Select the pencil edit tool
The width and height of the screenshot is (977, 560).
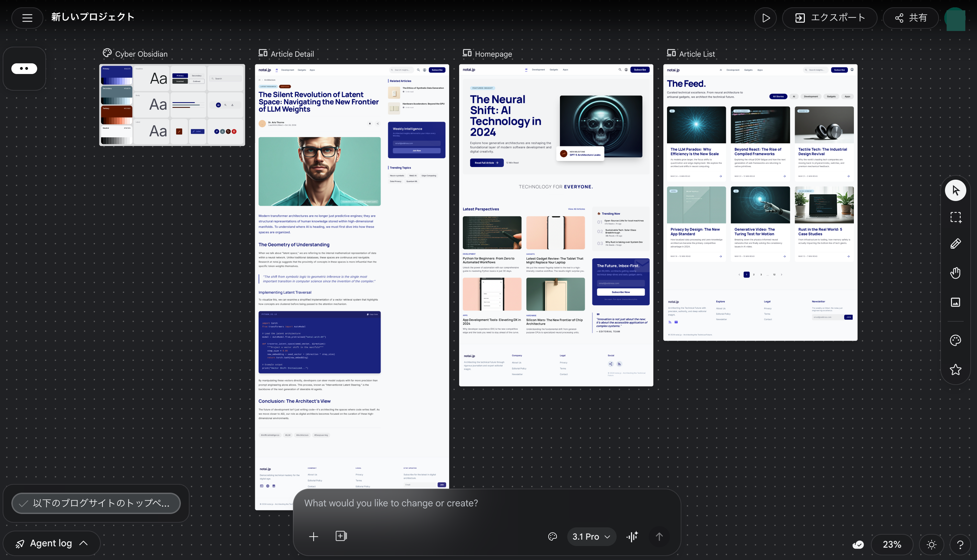click(955, 244)
